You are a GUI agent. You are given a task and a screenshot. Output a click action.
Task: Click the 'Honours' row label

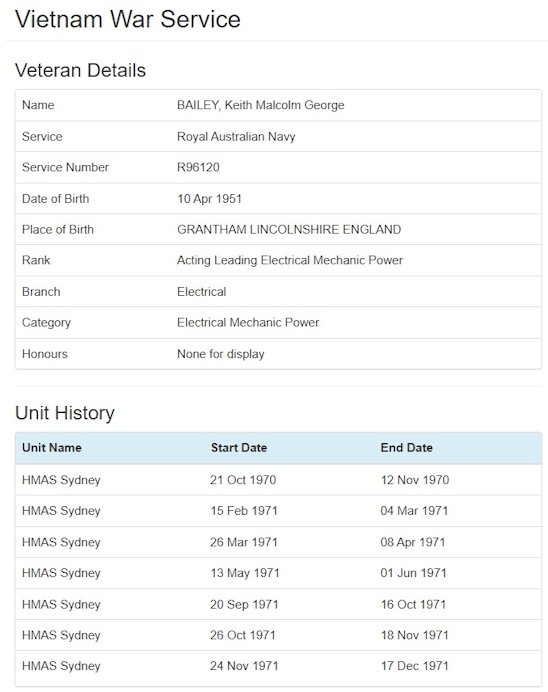[x=45, y=354]
